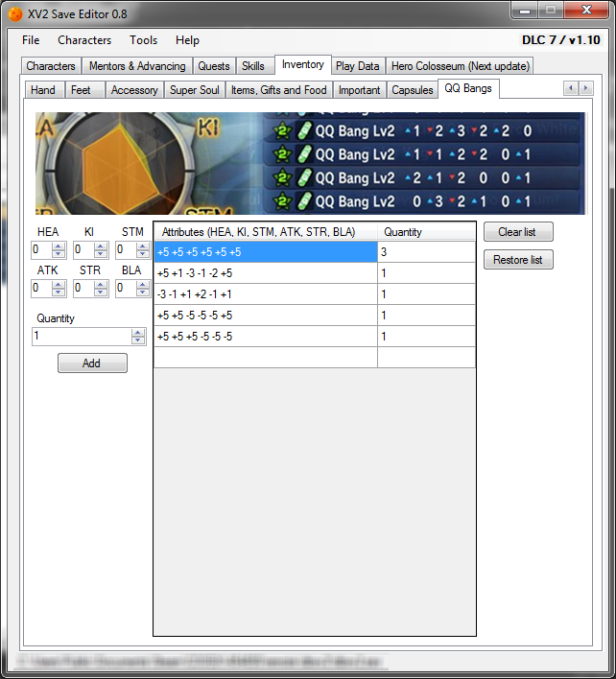
Task: Increase the ATK value with up arrow
Action: (59, 284)
